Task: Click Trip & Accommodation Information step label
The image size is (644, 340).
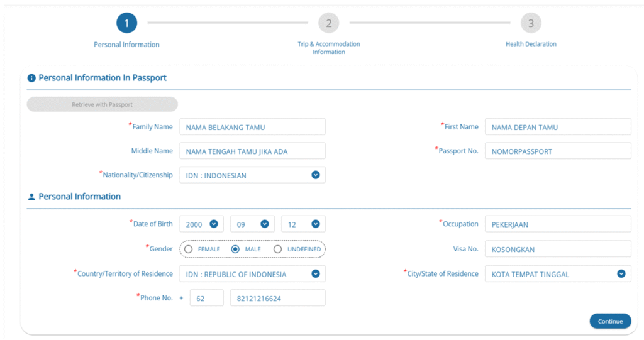Action: point(328,48)
